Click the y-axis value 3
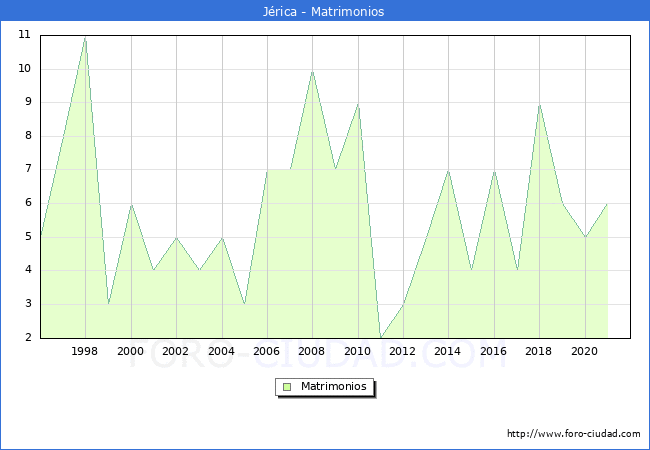The height and width of the screenshot is (450, 650). pos(28,304)
